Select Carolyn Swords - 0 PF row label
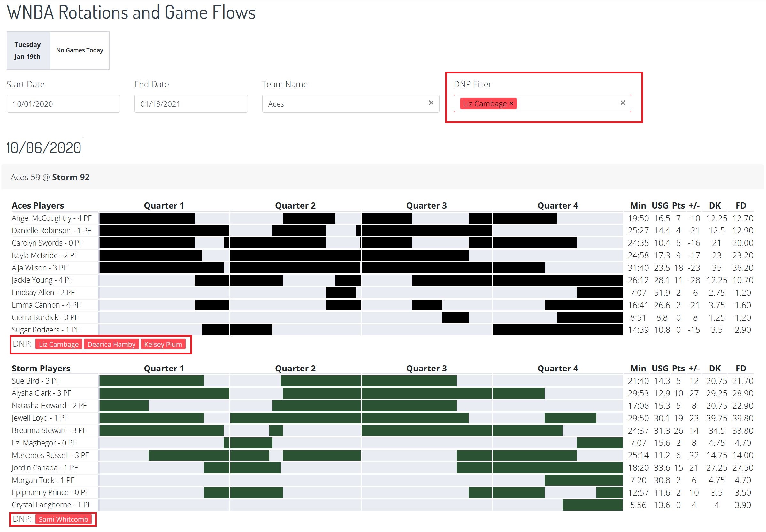766x532 pixels. 47,243
